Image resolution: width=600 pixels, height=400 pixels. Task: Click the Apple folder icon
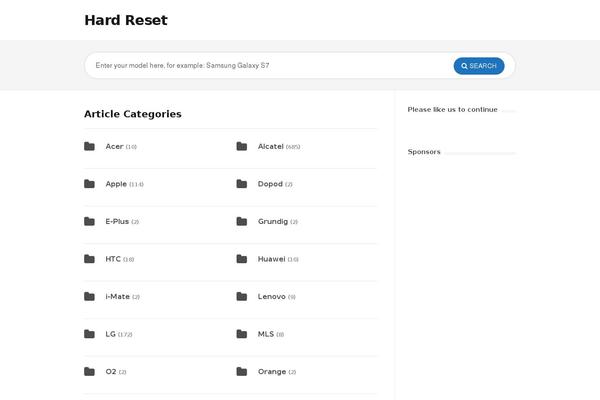[x=89, y=184]
